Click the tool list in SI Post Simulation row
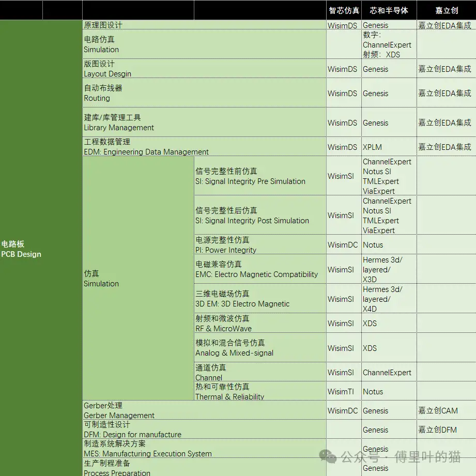 pos(389,215)
